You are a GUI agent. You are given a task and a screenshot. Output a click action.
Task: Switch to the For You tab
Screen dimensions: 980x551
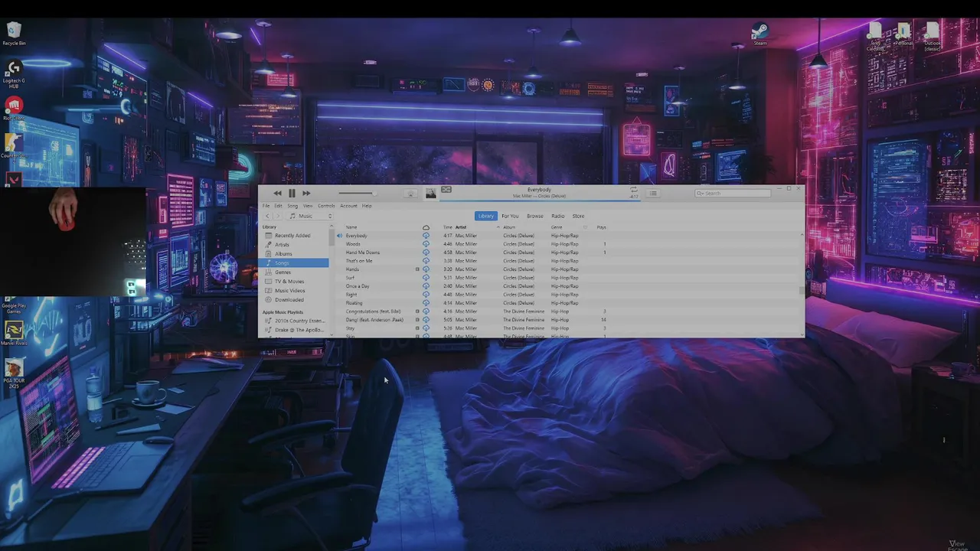[x=510, y=216]
